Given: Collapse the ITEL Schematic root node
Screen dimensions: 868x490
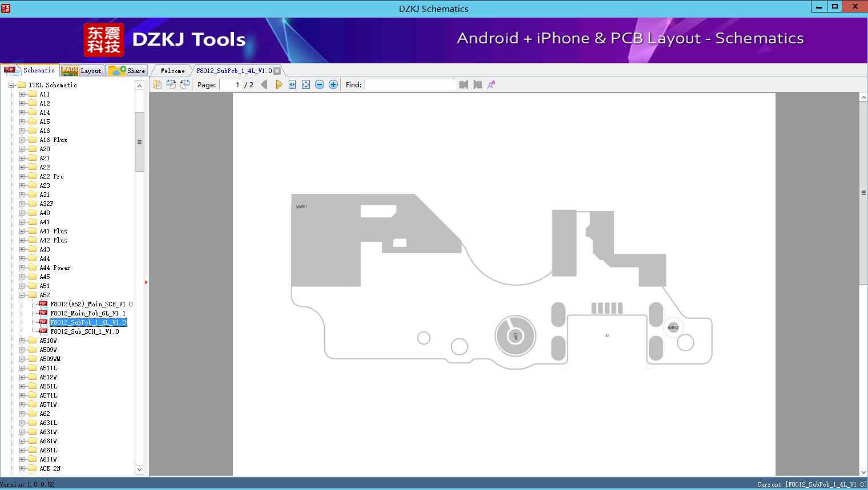Looking at the screenshot, I should [x=11, y=85].
